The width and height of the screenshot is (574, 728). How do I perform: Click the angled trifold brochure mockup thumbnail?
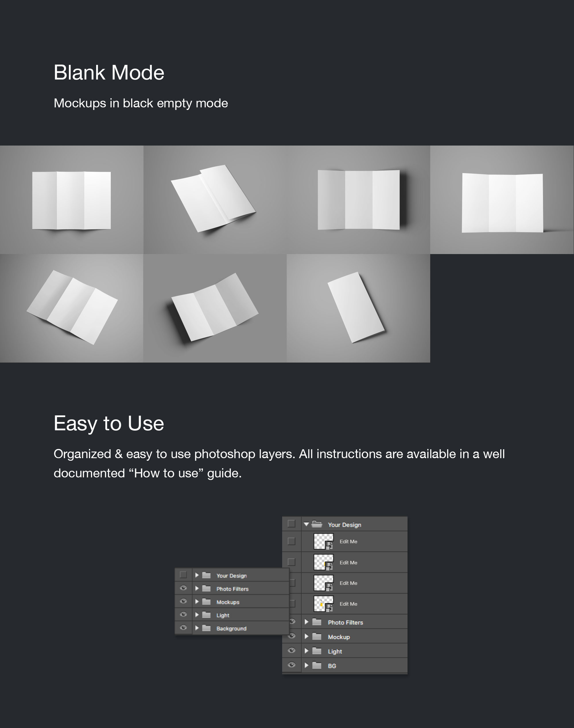pyautogui.click(x=215, y=200)
